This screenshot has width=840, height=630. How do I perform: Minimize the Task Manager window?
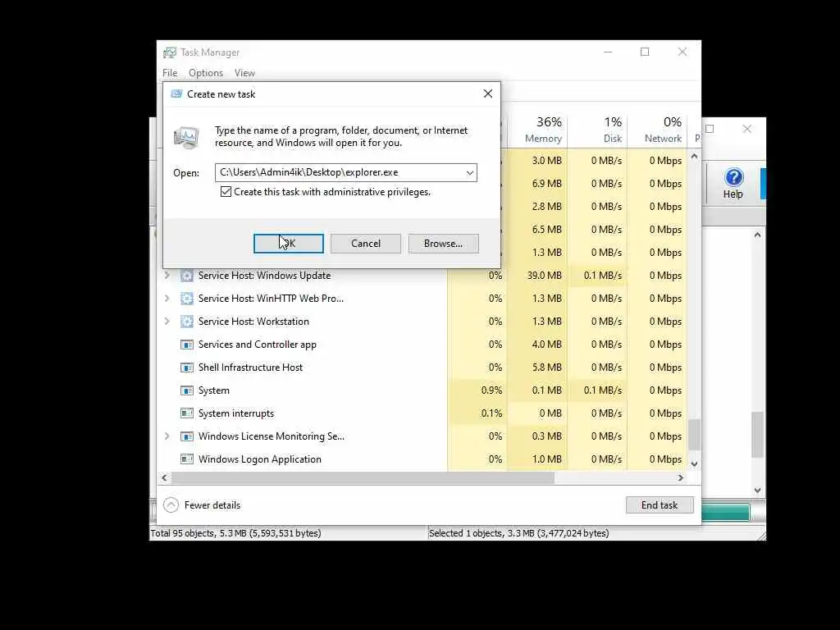point(608,52)
